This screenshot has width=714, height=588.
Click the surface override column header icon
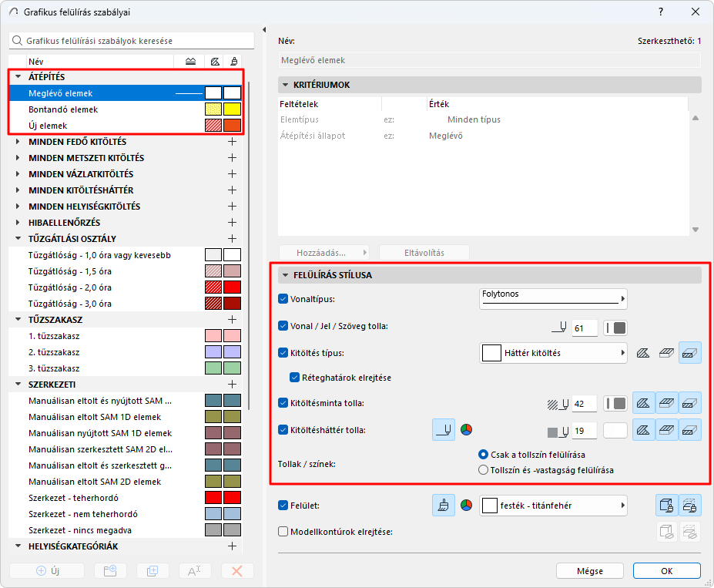point(233,62)
